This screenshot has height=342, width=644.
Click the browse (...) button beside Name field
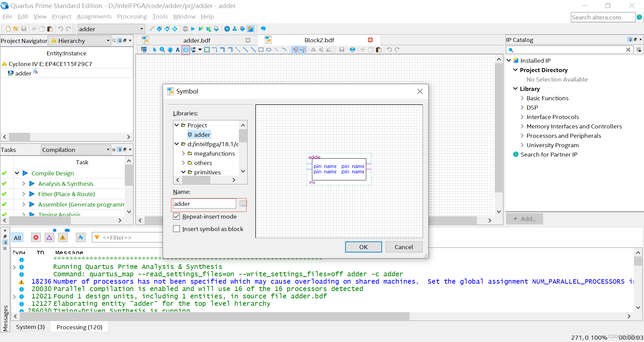tap(243, 204)
